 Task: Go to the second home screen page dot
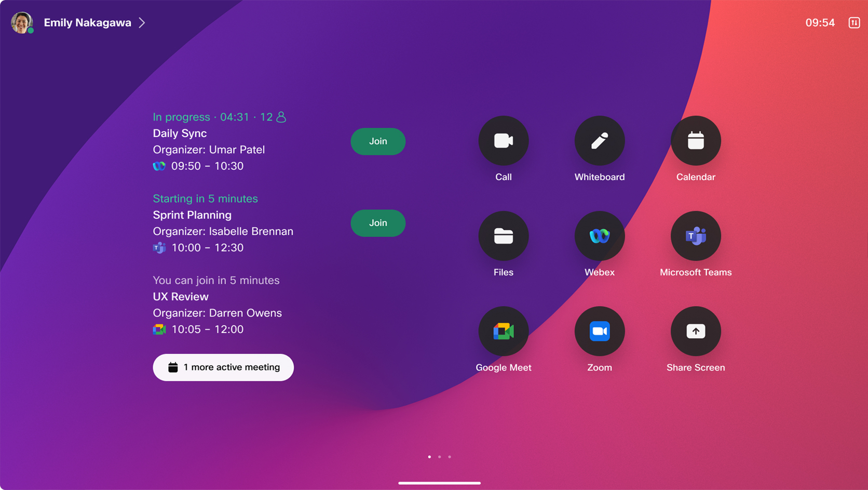[x=440, y=457]
